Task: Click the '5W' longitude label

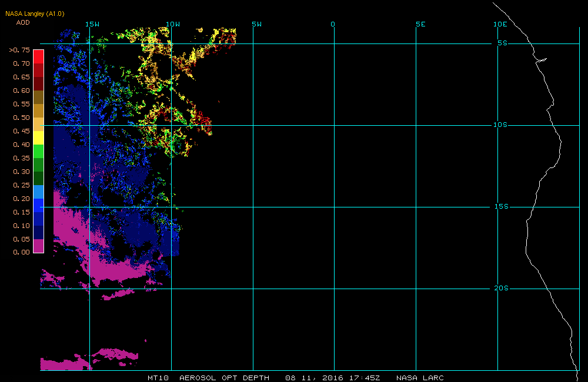Action: click(x=257, y=24)
